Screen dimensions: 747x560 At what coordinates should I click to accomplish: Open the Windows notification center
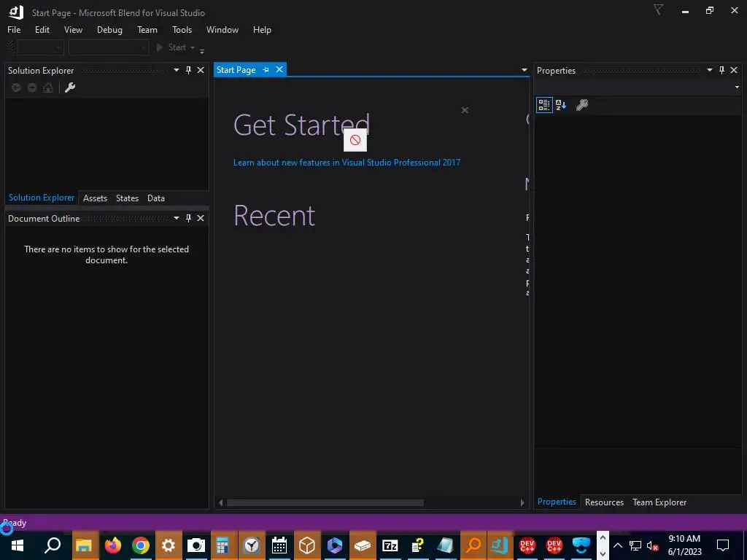[723, 545]
